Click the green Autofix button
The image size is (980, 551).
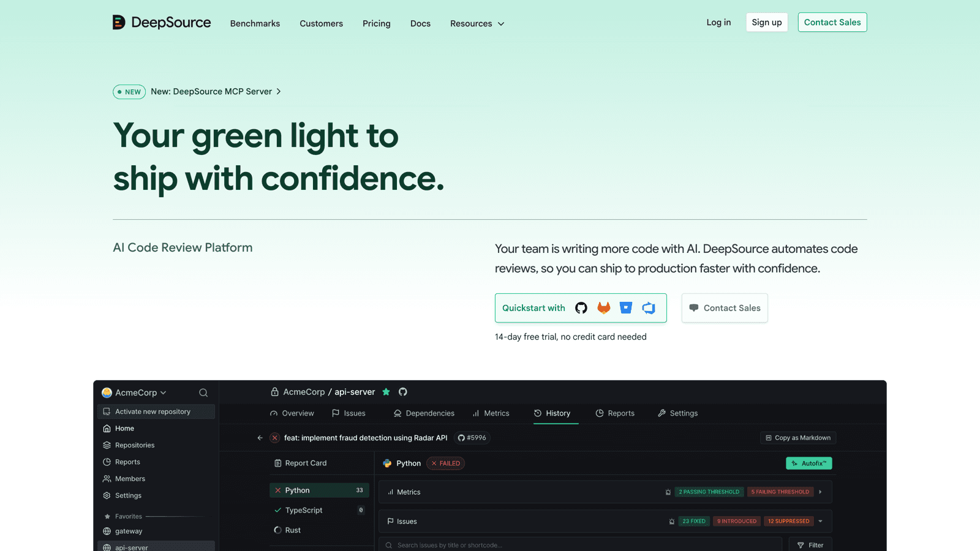coord(809,463)
